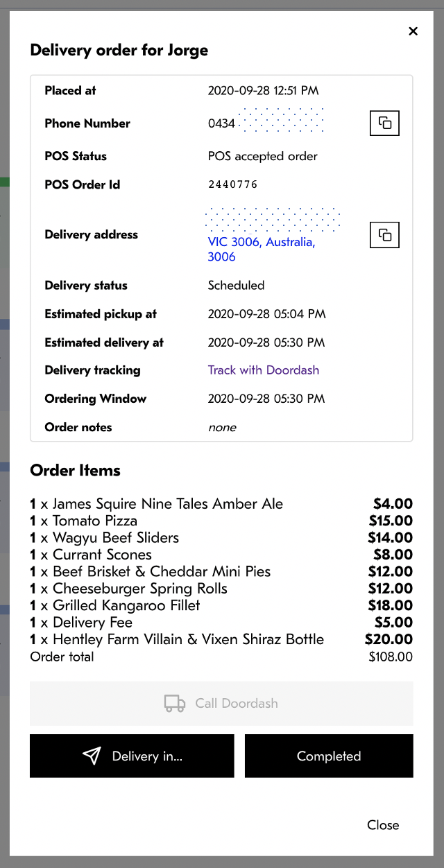Screen dimensions: 444x868
Task: Click the truck icon beside Call Doordash
Action: [174, 702]
